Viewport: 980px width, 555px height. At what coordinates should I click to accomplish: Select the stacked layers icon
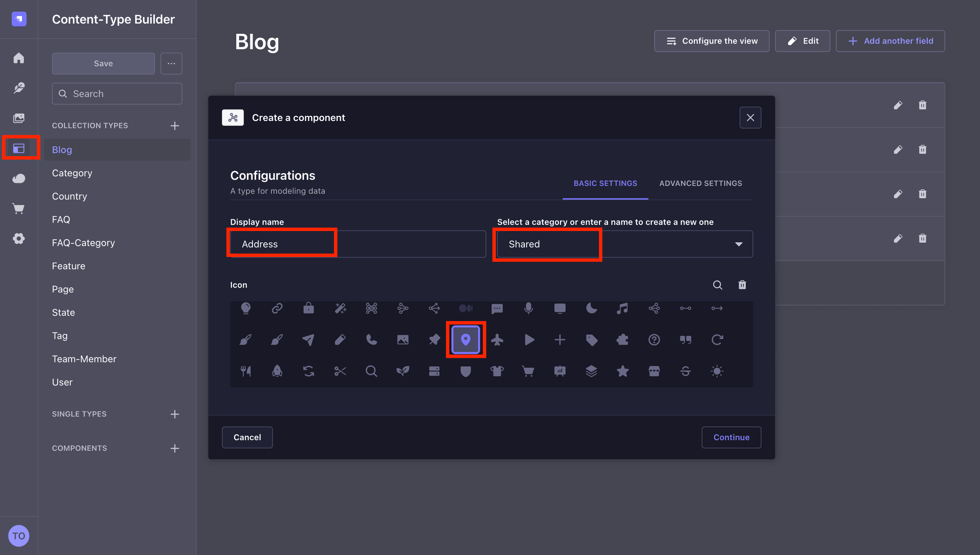(x=591, y=371)
